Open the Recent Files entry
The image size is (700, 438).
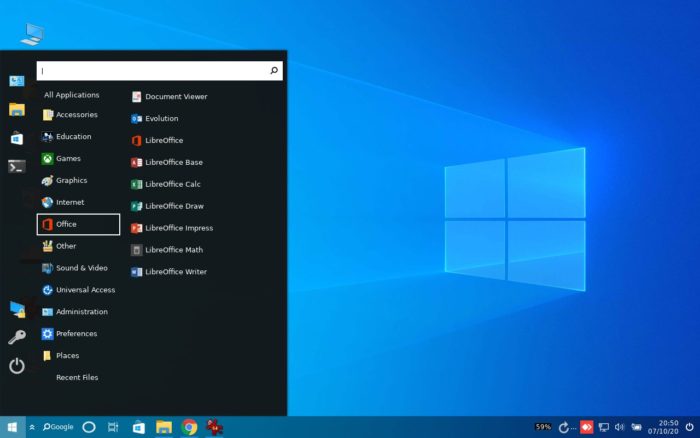pyautogui.click(x=77, y=377)
